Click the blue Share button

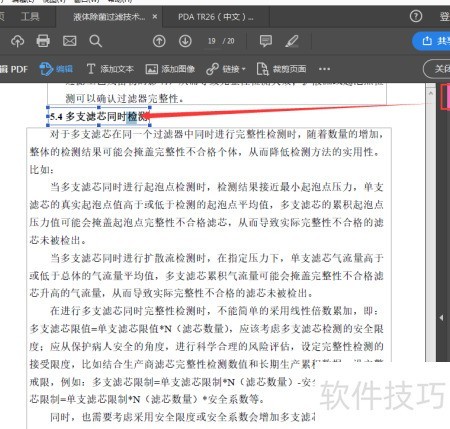[x=432, y=41]
